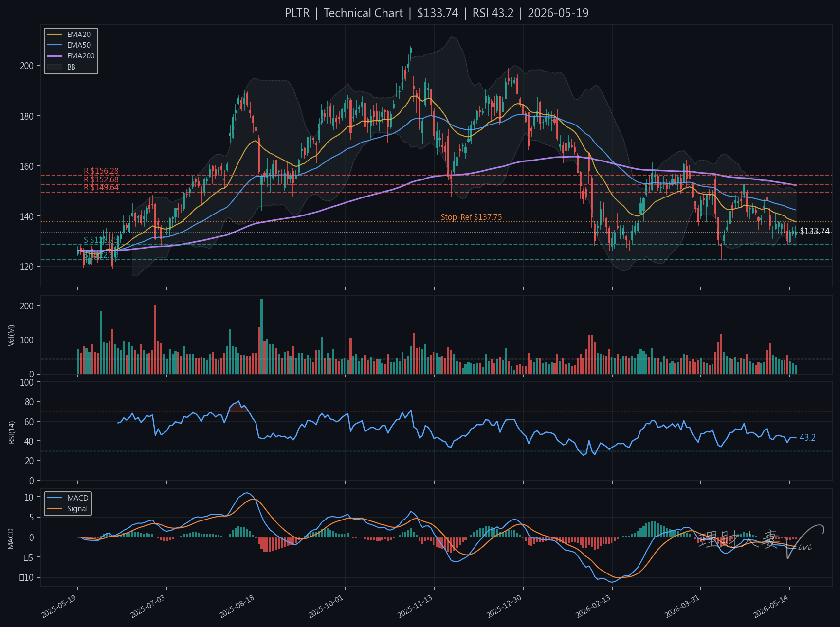
Task: Click the 40 tick on the RSI axis
Action: pos(29,441)
